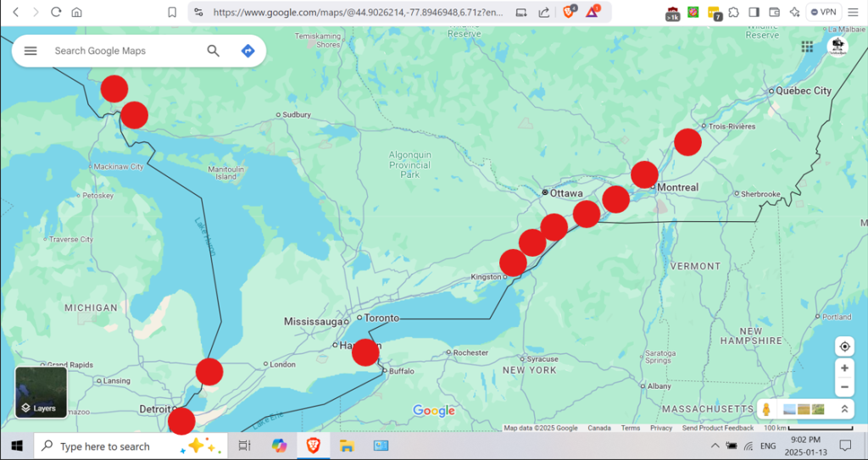Toggle the browser sidebar panel
The height and width of the screenshot is (460, 868).
coord(754,12)
